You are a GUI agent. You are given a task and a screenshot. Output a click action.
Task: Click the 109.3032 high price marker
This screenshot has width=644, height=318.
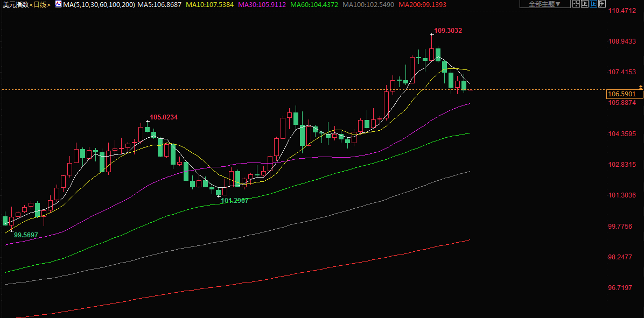pos(447,31)
